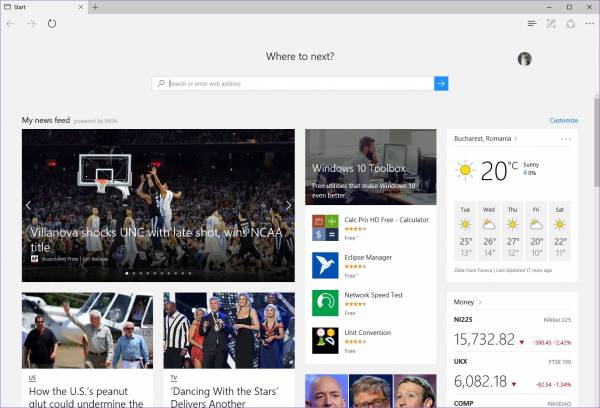Refresh the page

[x=52, y=24]
